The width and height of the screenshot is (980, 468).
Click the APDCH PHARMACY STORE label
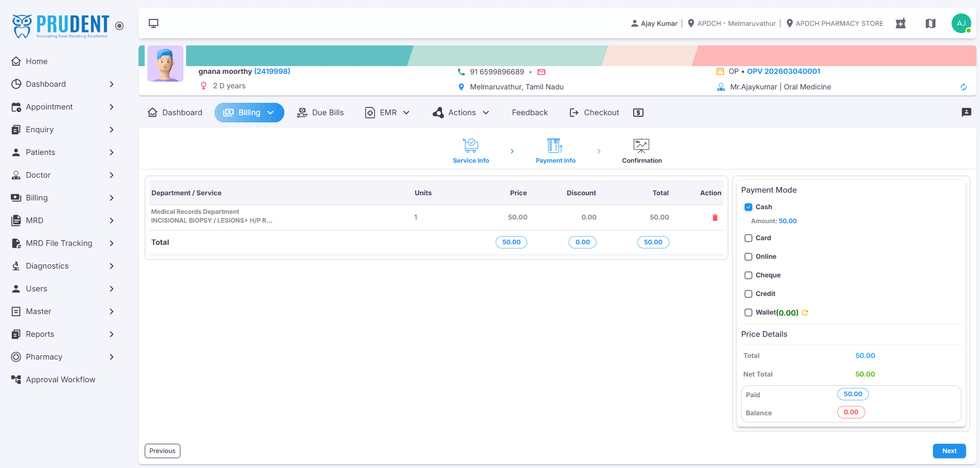coord(835,23)
